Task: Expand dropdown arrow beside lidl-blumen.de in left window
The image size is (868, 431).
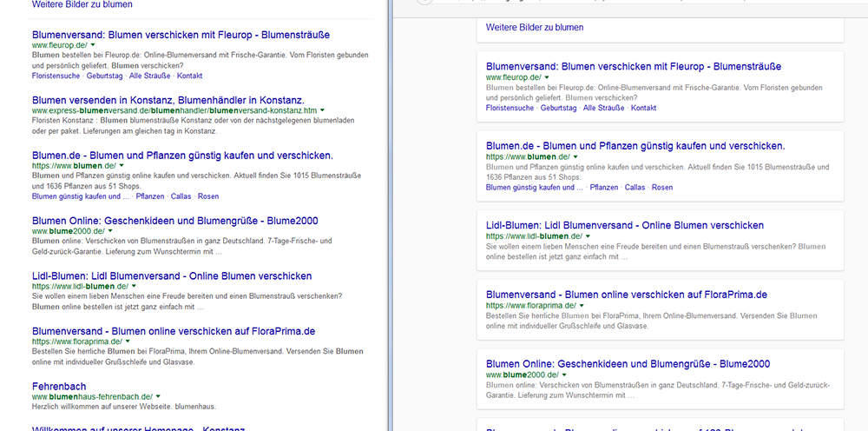Action: [134, 287]
